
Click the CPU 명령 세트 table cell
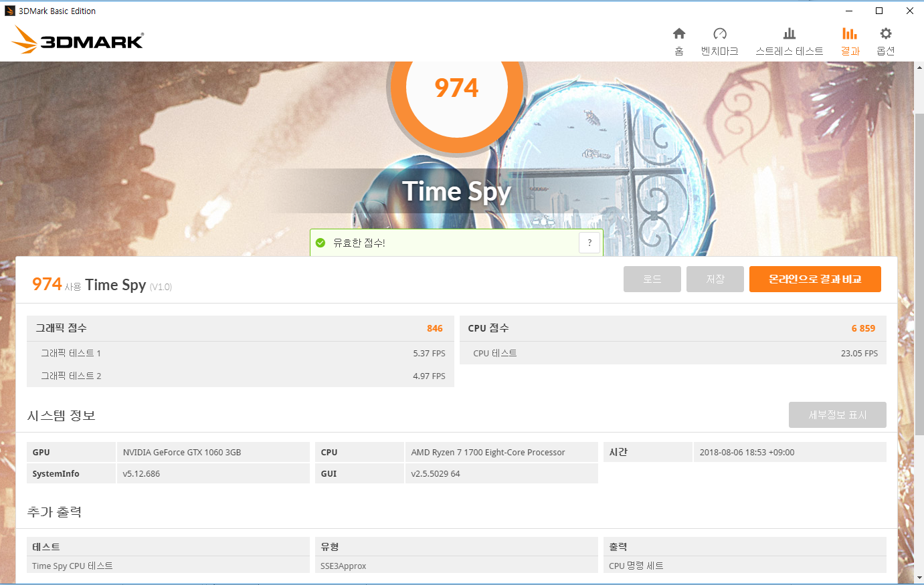pos(745,566)
